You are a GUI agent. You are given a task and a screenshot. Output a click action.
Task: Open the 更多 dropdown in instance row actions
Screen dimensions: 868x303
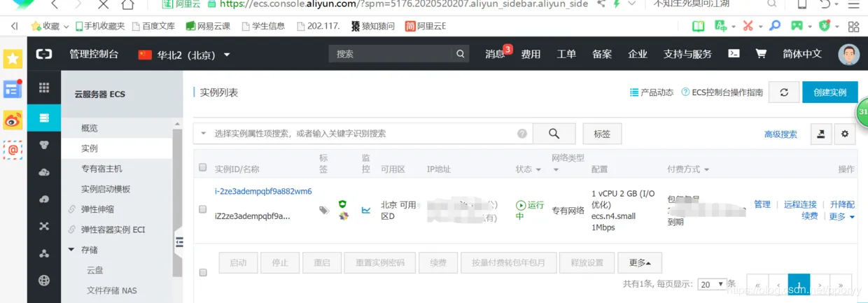point(841,217)
